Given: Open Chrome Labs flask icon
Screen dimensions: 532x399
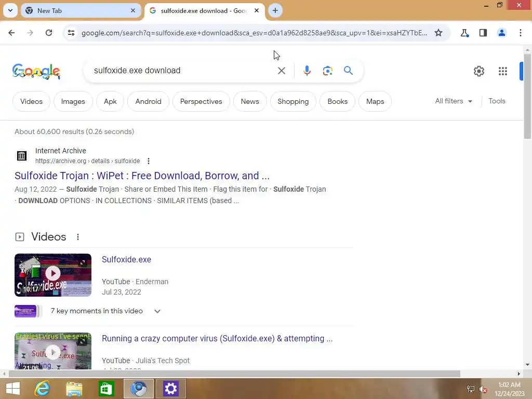Looking at the screenshot, I should tap(464, 33).
